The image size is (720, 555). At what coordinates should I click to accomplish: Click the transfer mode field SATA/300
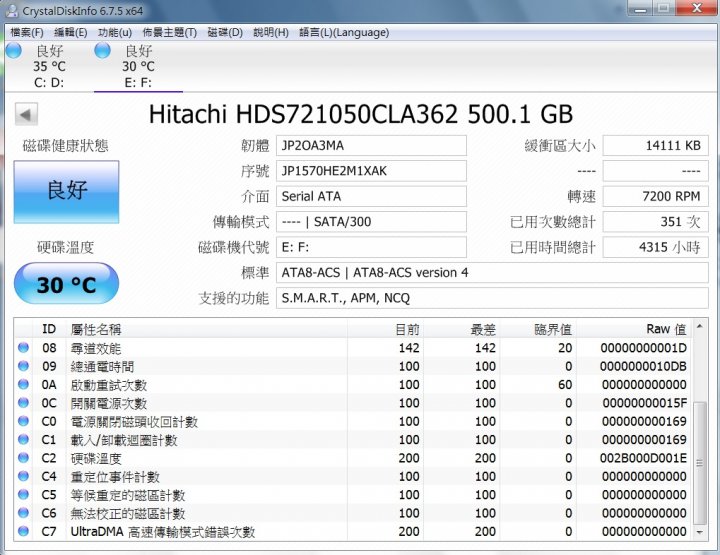[371, 222]
